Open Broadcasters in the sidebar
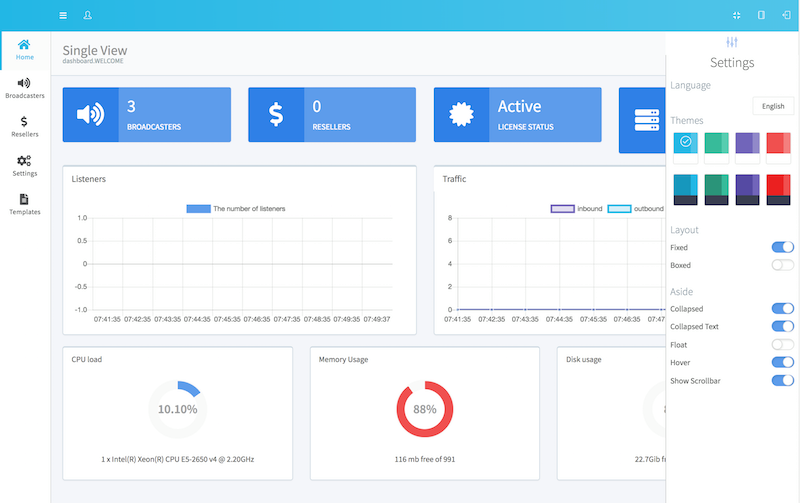Viewport: 800px width, 503px height. pyautogui.click(x=24, y=89)
